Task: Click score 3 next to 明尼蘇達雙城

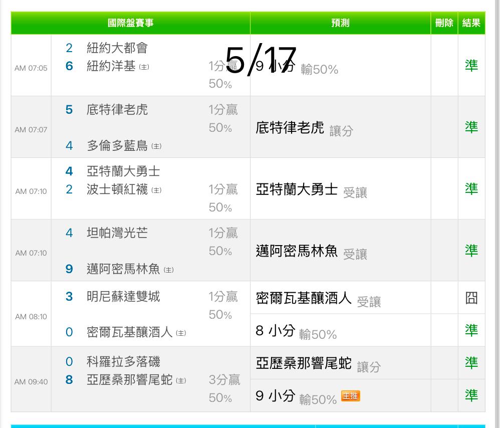Action: [x=69, y=297]
